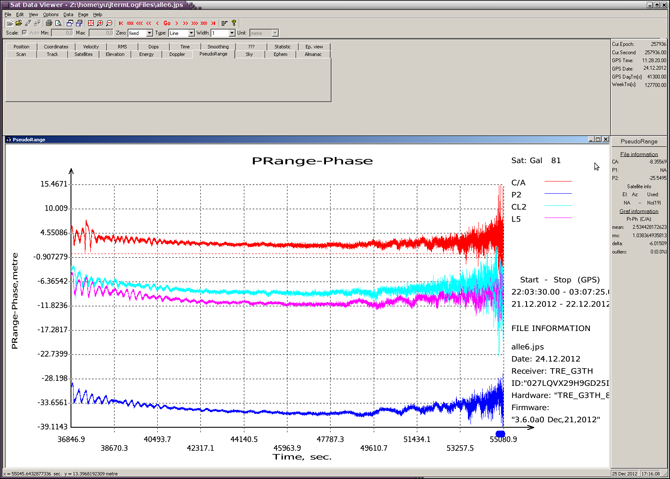Image resolution: width=670 pixels, height=479 pixels.
Task: Step back with the triple left arrow icon
Action: click(139, 23)
